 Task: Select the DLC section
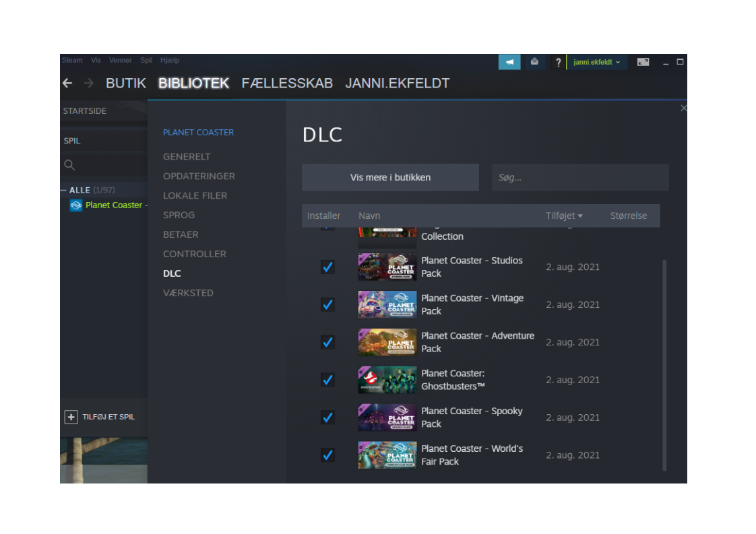[x=172, y=273]
